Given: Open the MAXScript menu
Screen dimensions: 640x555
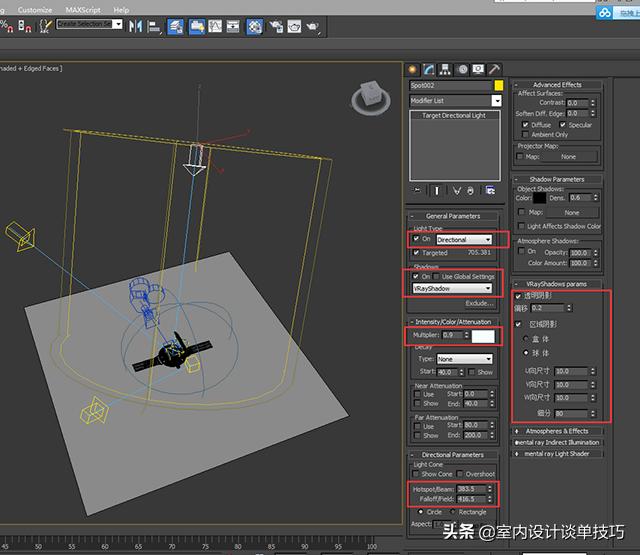Looking at the screenshot, I should pyautogui.click(x=82, y=10).
